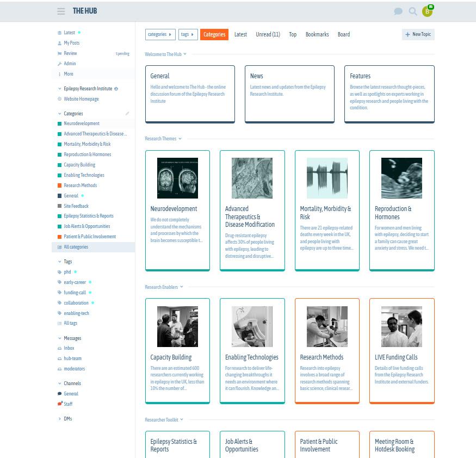This screenshot has height=458, width=476.
Task: Click the Review flag icon
Action: point(59,53)
